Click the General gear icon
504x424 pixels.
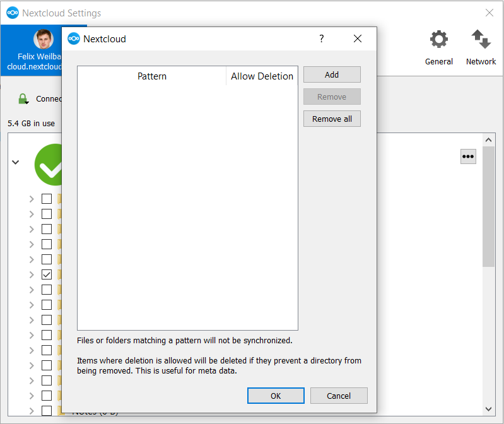[438, 40]
